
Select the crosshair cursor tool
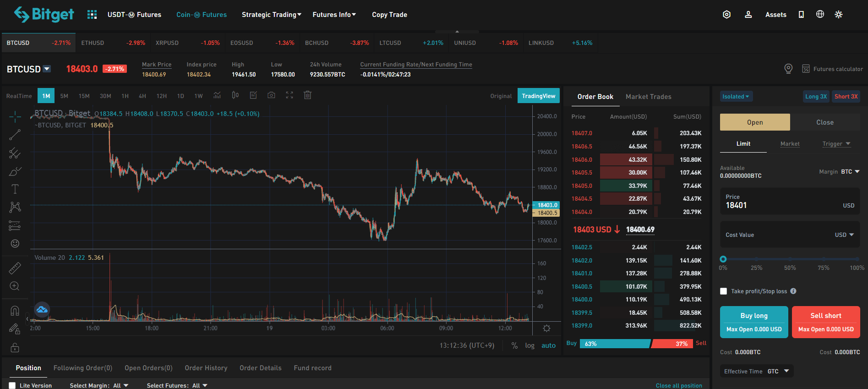[x=15, y=117]
